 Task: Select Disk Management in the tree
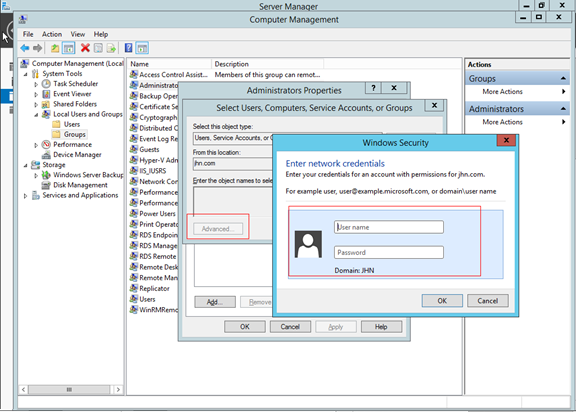[80, 185]
